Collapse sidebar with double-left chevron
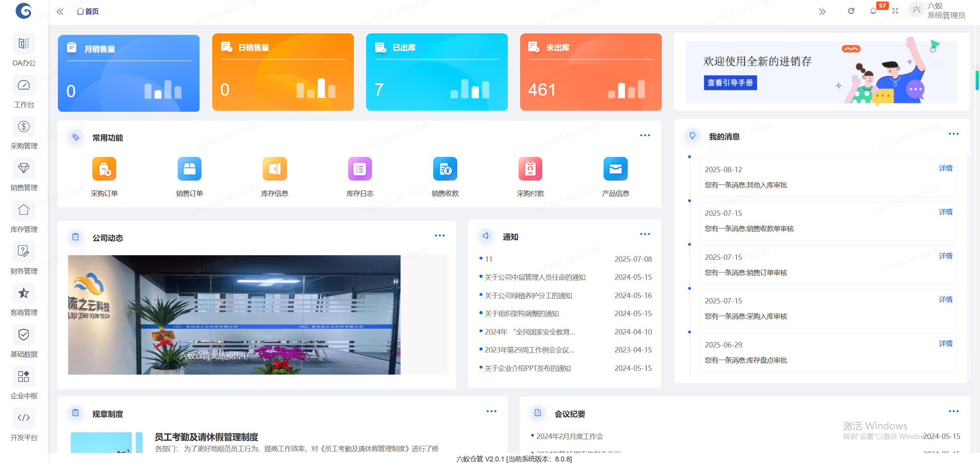This screenshot has height=463, width=980. point(60,11)
